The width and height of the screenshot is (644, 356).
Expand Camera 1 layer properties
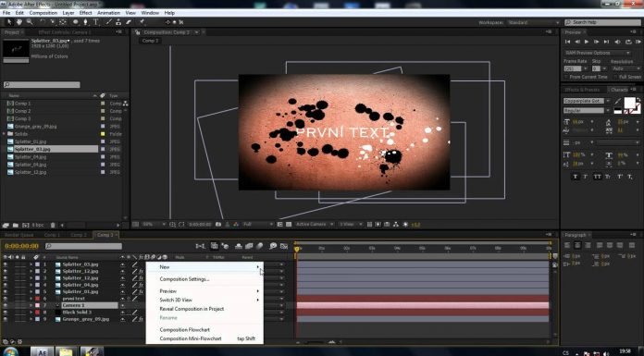pos(31,305)
